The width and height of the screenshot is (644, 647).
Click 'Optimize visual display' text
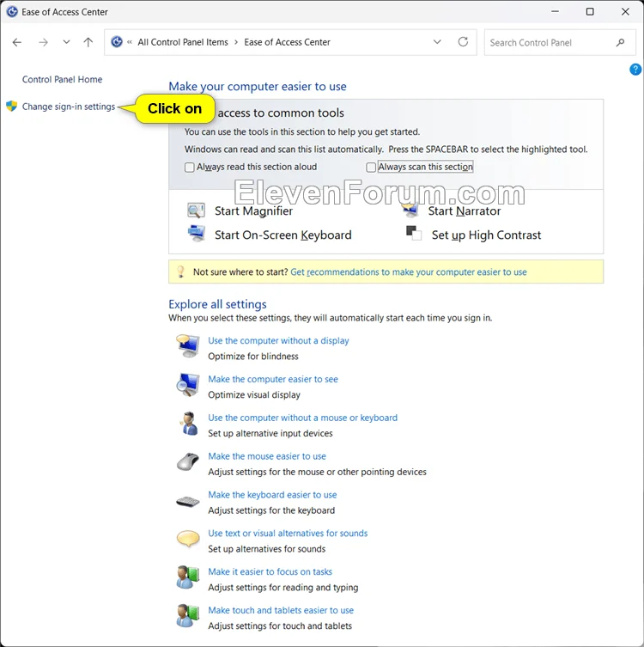[x=254, y=395]
